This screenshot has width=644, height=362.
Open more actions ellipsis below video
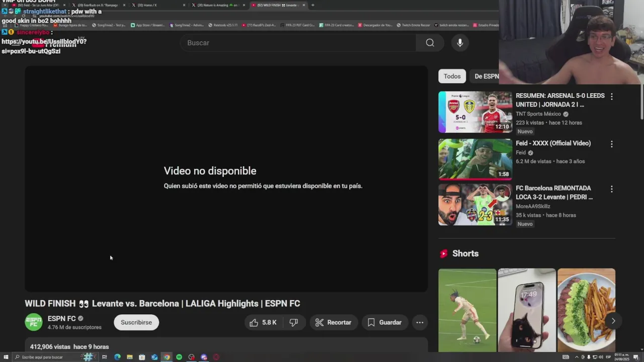tap(420, 322)
